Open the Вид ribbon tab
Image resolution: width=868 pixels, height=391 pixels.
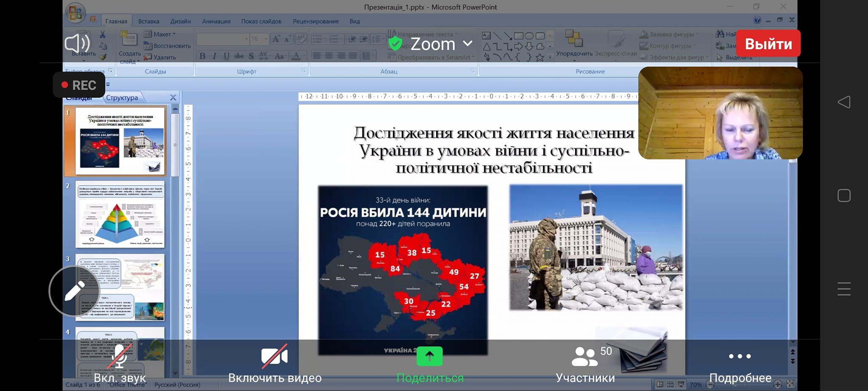pyautogui.click(x=355, y=21)
